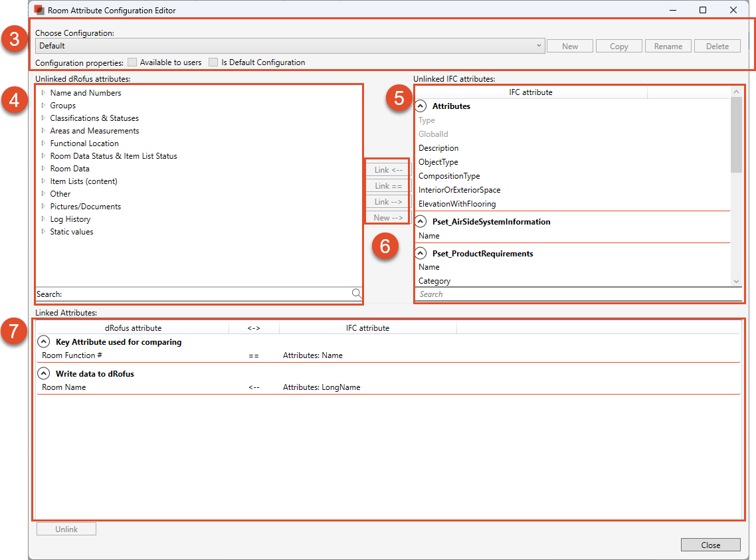This screenshot has width=756, height=560.
Task: Collapse the Attributes group in IFC list
Action: click(421, 106)
